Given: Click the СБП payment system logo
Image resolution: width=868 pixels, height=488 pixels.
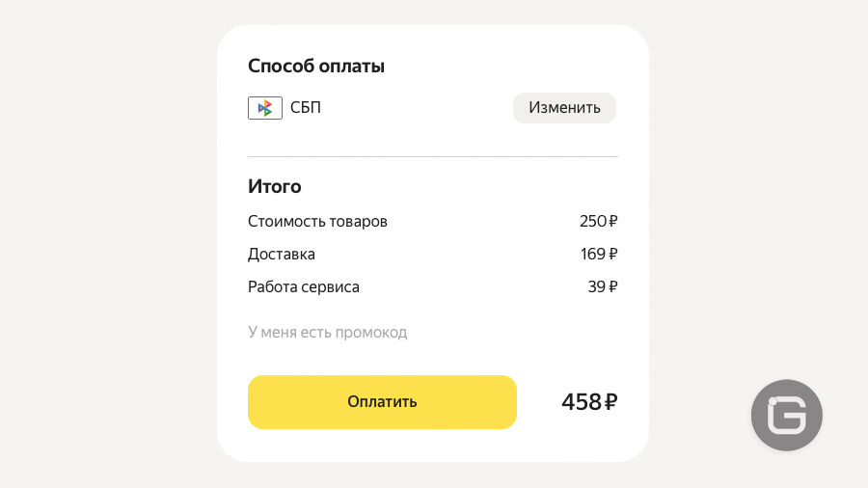Looking at the screenshot, I should tap(265, 108).
